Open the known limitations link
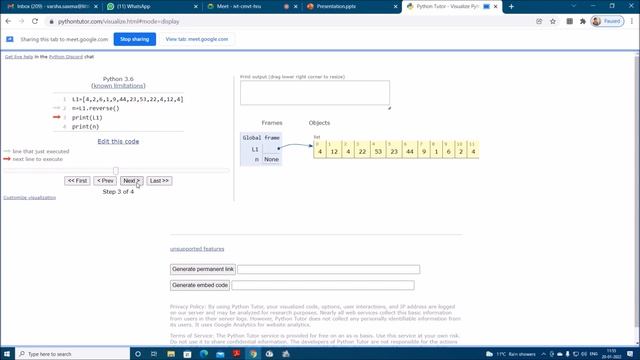The image size is (640, 360). [x=118, y=86]
